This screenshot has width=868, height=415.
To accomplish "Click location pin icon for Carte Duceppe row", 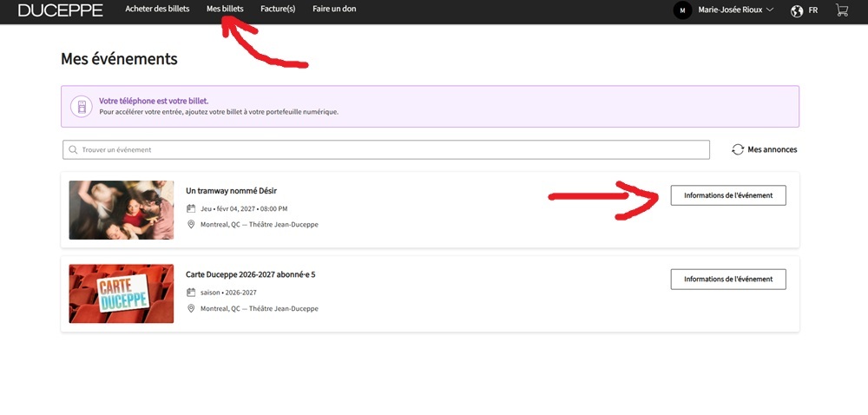I will [x=191, y=308].
